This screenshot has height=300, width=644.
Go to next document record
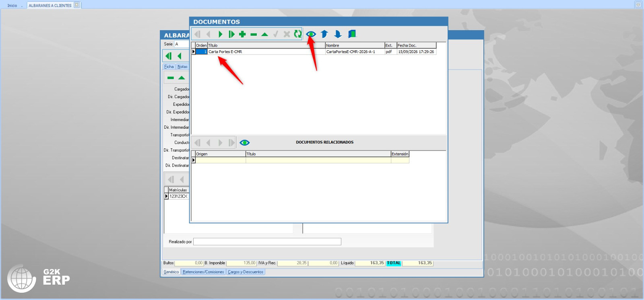(220, 34)
